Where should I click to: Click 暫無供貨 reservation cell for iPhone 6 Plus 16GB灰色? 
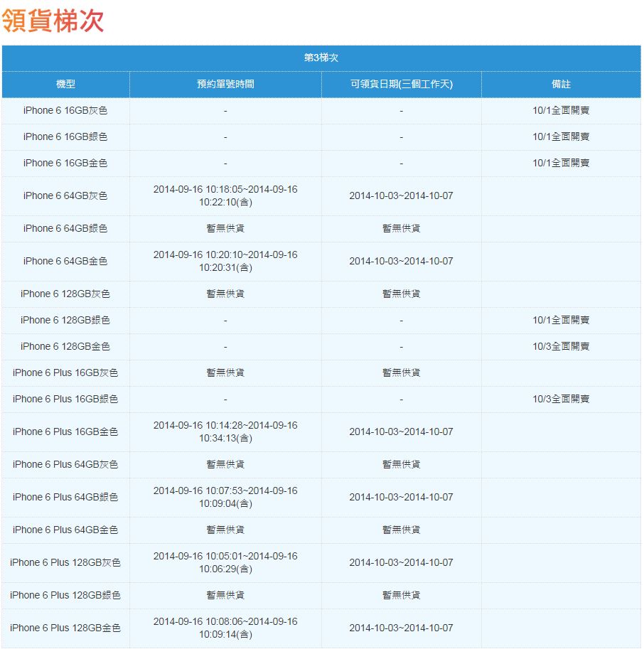point(225,373)
